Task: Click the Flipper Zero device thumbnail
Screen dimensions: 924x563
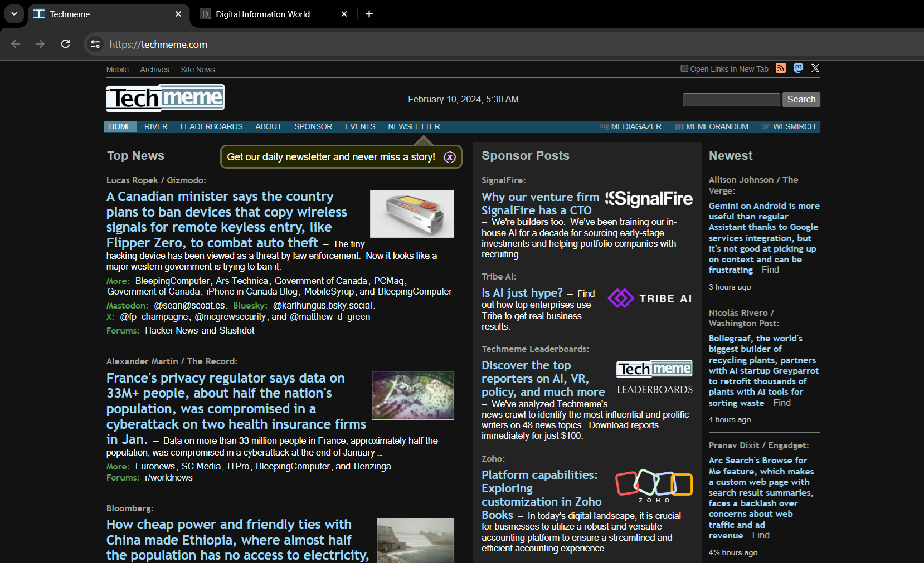Action: pos(412,214)
